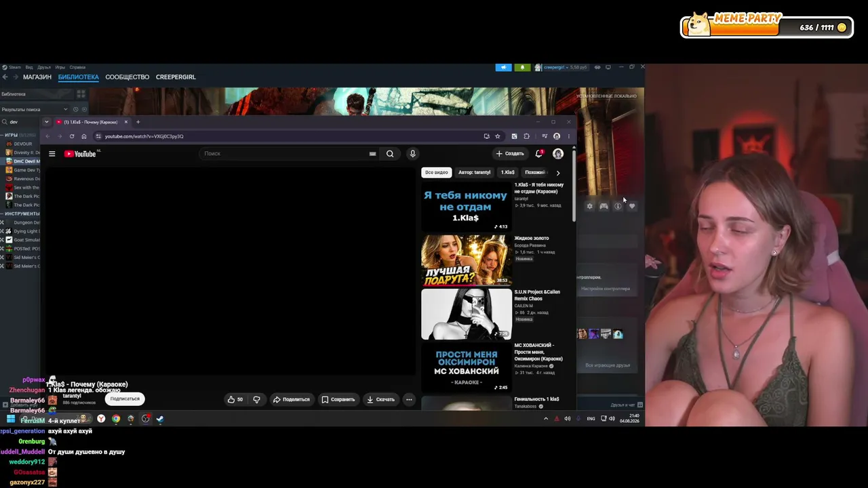Collapse the ИНСТРУМЕНТЫ category in Steam library
This screenshot has height=488, width=868.
pyautogui.click(x=2, y=213)
